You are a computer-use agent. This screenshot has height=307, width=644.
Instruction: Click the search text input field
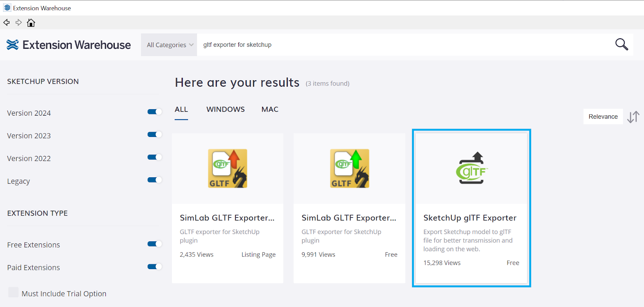click(x=402, y=45)
